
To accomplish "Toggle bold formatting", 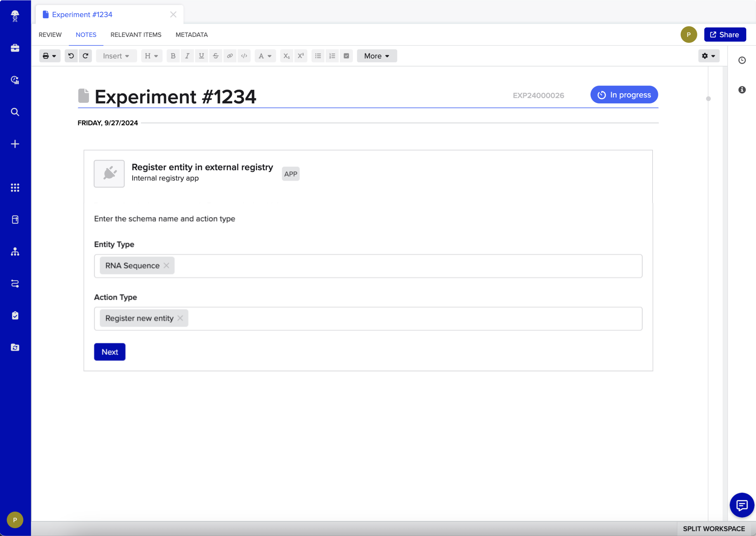I will tap(173, 56).
